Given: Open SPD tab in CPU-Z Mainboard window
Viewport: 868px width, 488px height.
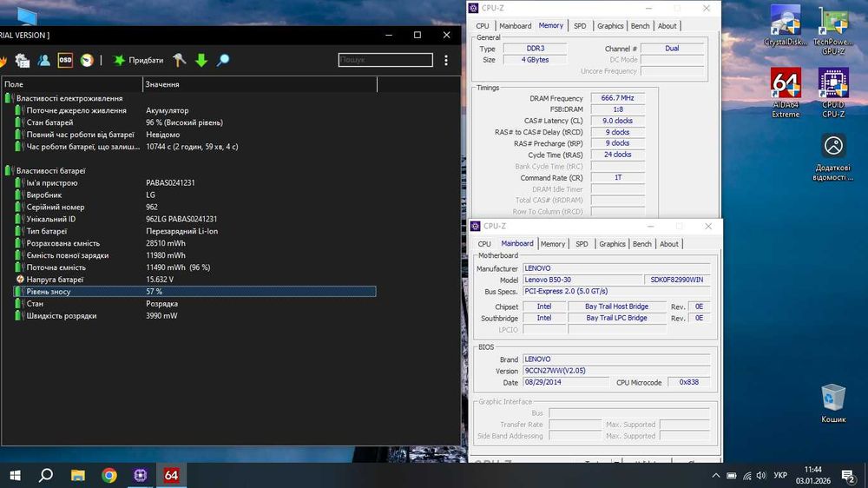Looking at the screenshot, I should [582, 244].
